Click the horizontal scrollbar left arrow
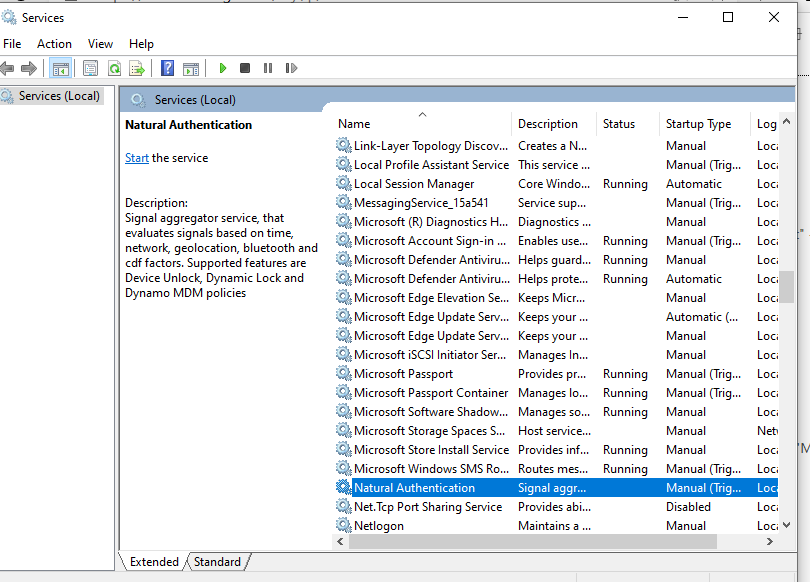 (340, 541)
